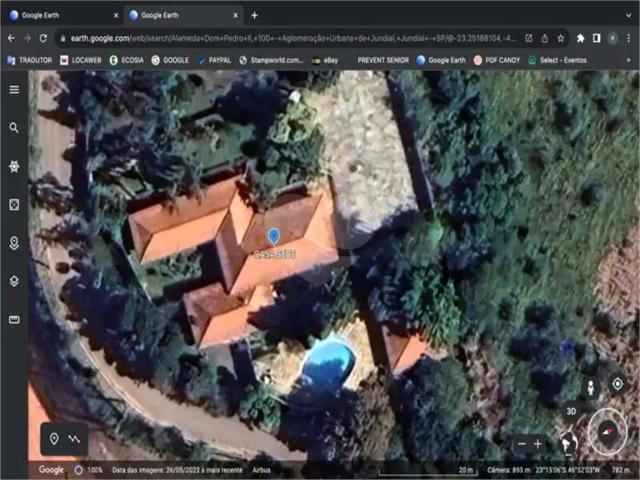
Task: Open the Google Earth hamburger menu
Action: (x=14, y=89)
